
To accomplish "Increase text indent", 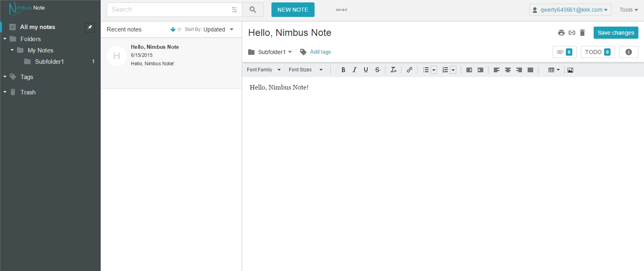I will [x=480, y=70].
